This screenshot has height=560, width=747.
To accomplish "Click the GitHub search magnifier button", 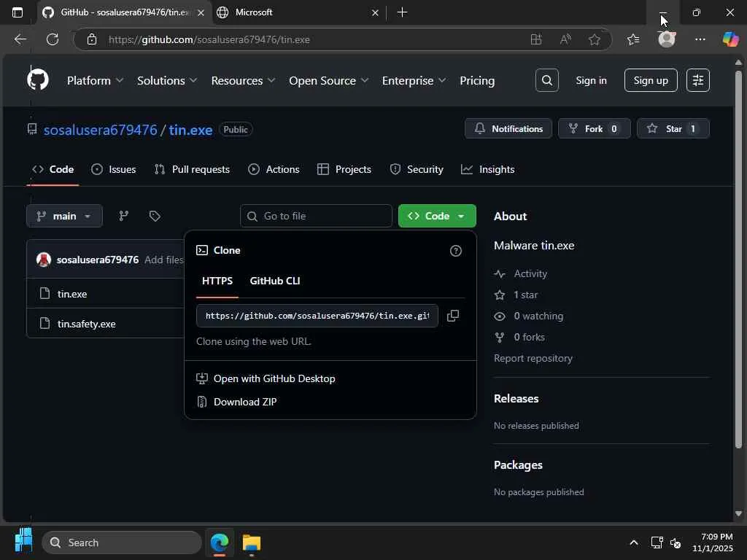I will (547, 80).
